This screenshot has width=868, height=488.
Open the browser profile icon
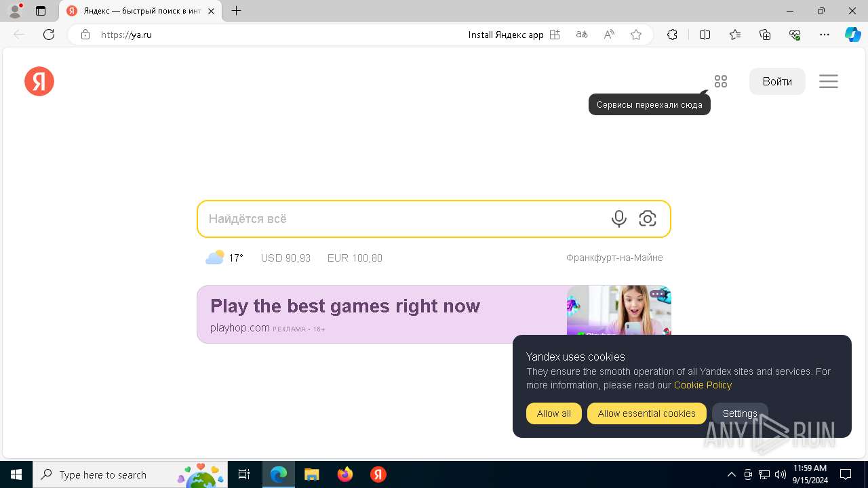coord(15,11)
